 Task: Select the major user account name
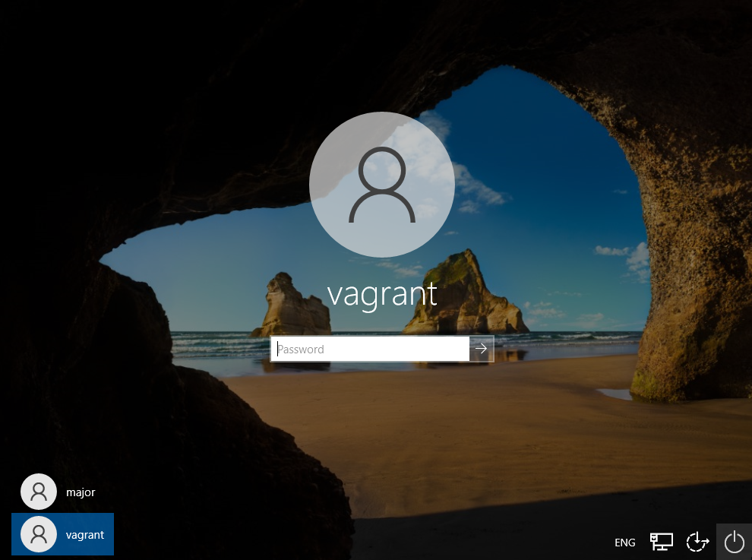tap(81, 492)
